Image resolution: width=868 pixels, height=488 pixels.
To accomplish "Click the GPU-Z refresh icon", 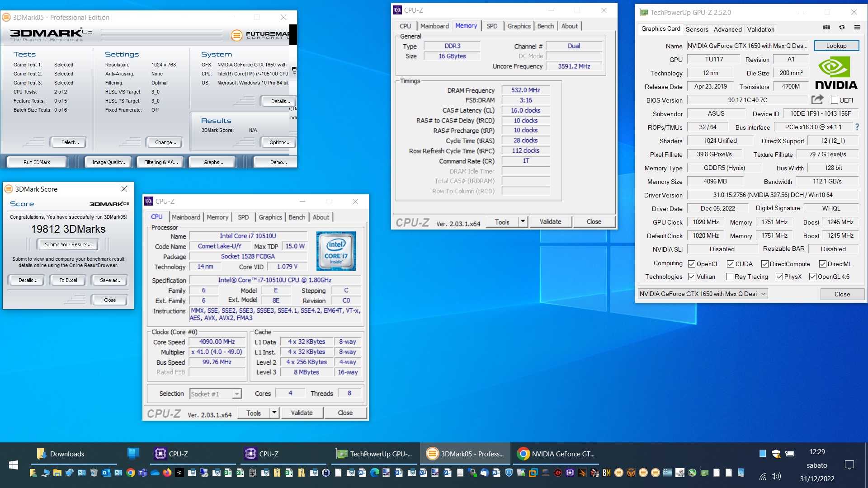I will [x=842, y=28].
